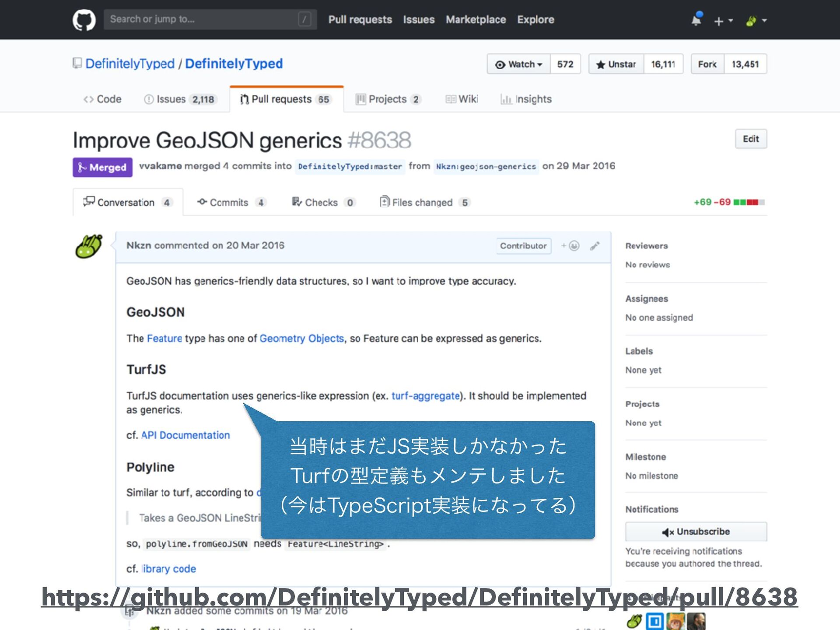This screenshot has width=840, height=630.
Task: Click the pencil edit comment icon
Action: pyautogui.click(x=595, y=246)
